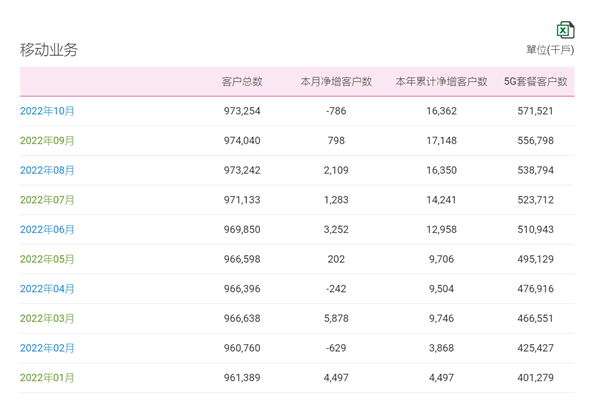Open the 2022年03月 link
This screenshot has height=410, width=600.
click(47, 319)
